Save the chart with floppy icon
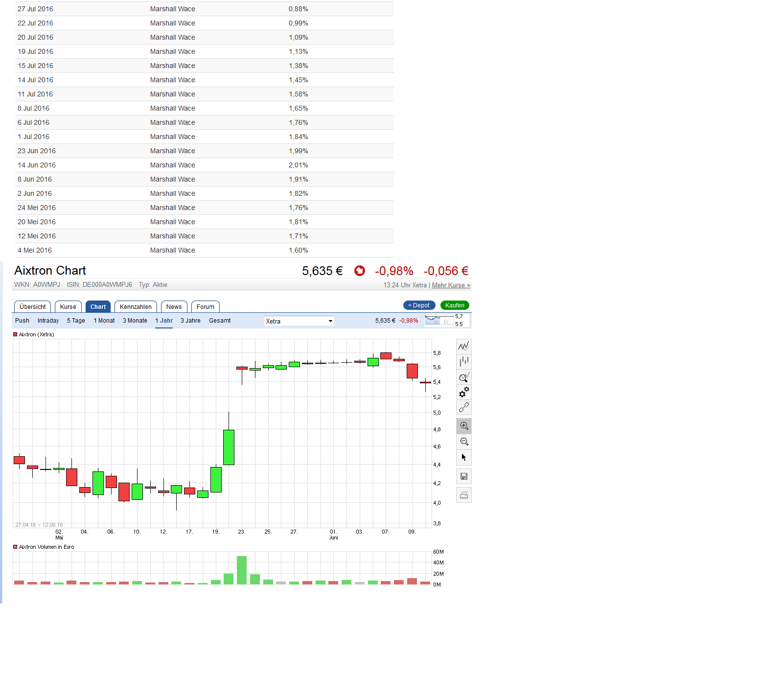783x700 pixels. 464,476
